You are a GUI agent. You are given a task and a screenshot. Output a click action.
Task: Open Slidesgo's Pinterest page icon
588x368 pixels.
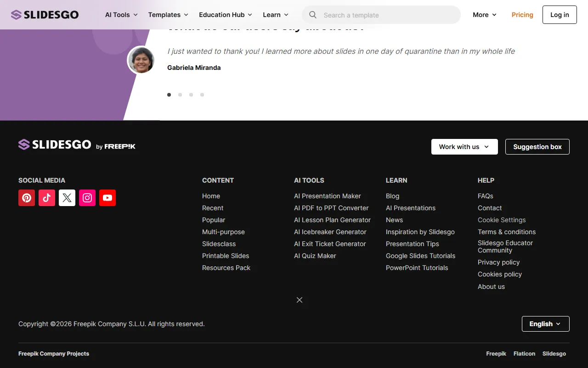(x=27, y=198)
